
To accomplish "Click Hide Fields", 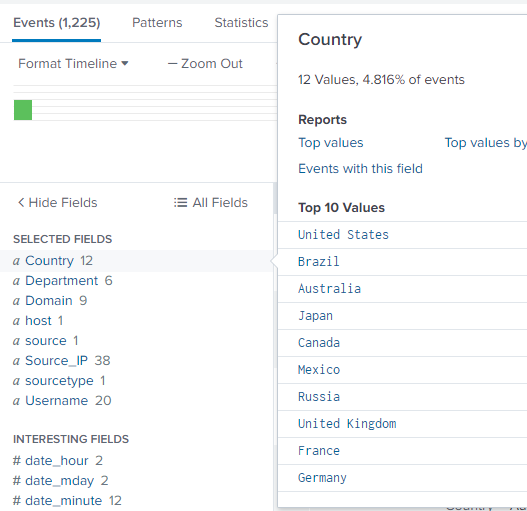I will pos(57,203).
